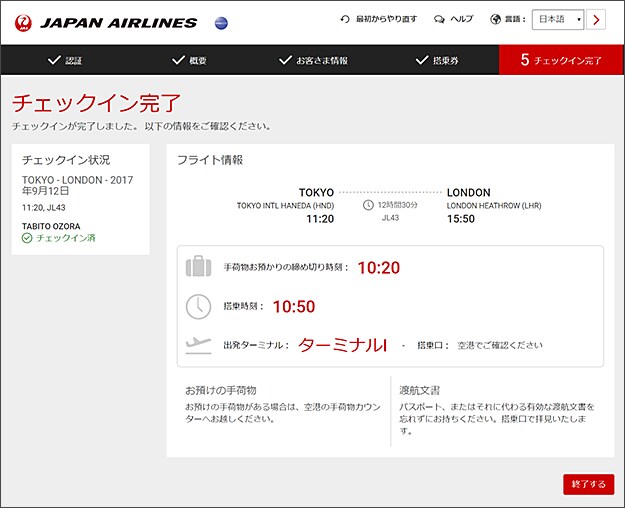Open the 日本語 language dropdown
625x508 pixels.
558,20
